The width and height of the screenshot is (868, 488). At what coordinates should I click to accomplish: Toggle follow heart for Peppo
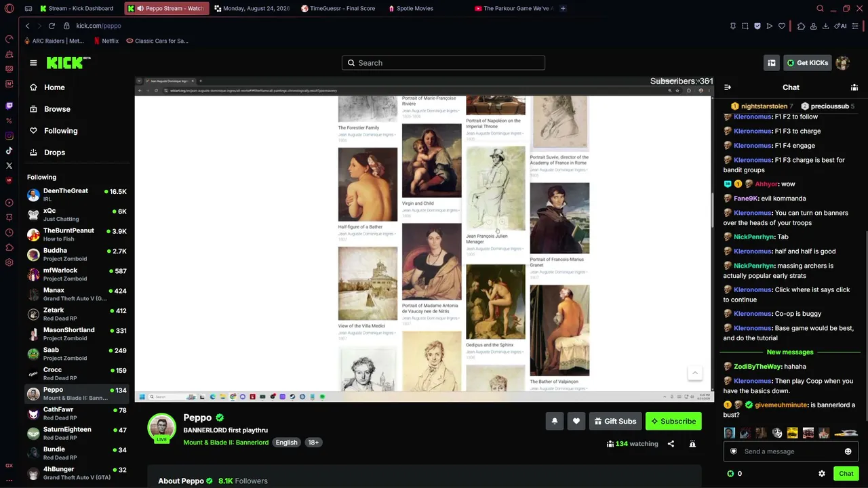point(576,422)
